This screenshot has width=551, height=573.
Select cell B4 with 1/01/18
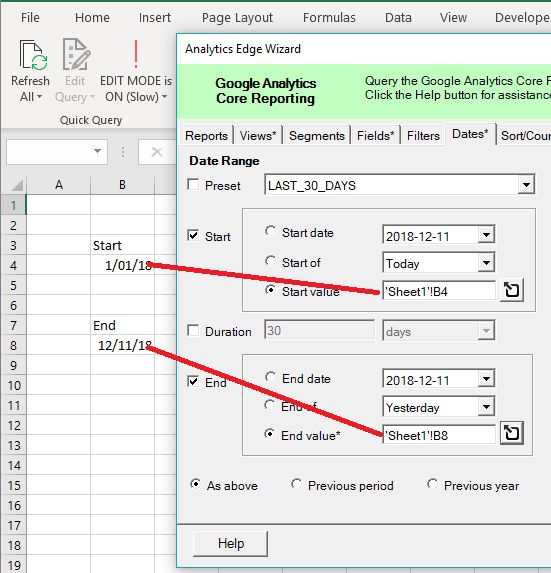pos(122,265)
